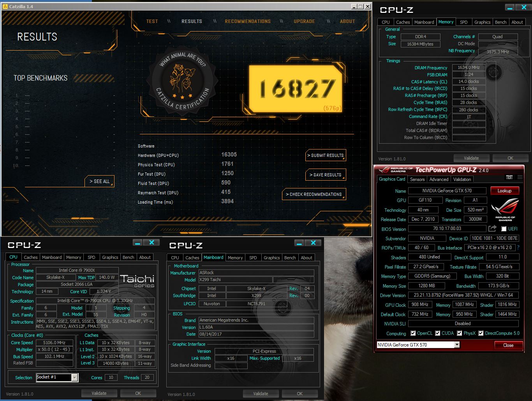
Task: Click the Memory Type DDR4 field
Action: [421, 37]
